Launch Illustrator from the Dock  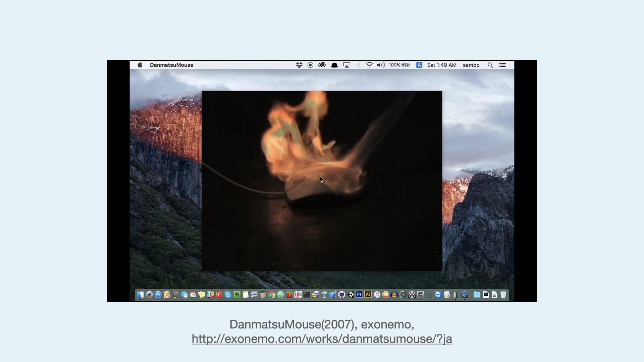pyautogui.click(x=368, y=295)
